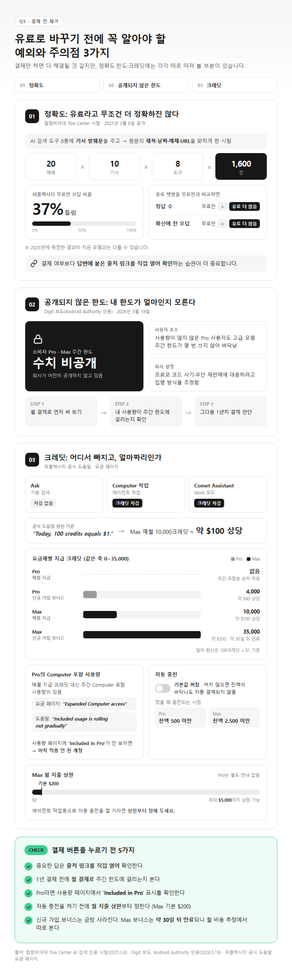Click the 8 도구 card
Screen dimensions: 292x980
tap(178, 167)
